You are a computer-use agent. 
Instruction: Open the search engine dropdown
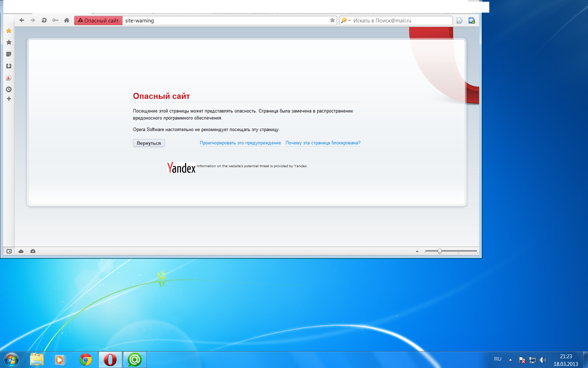pyautogui.click(x=345, y=20)
